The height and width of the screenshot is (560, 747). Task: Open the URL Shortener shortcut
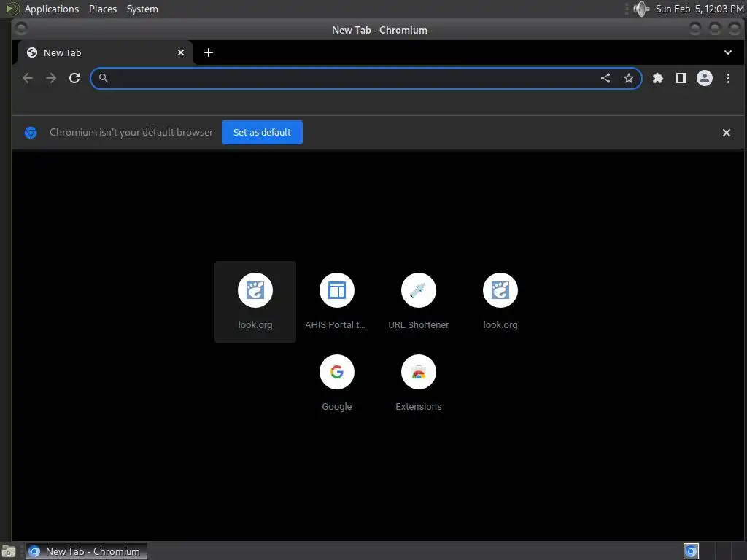[419, 301]
